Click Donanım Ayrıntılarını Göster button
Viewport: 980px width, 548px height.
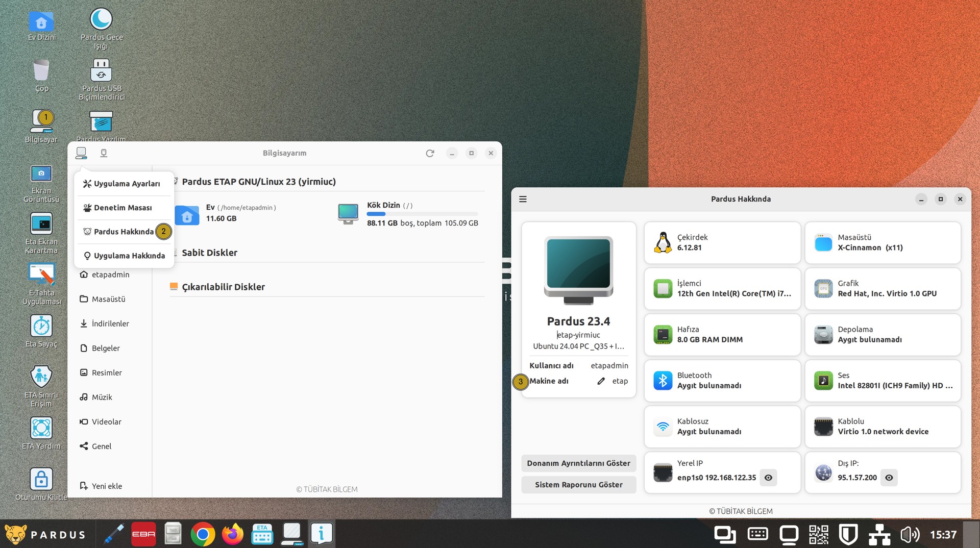(578, 463)
